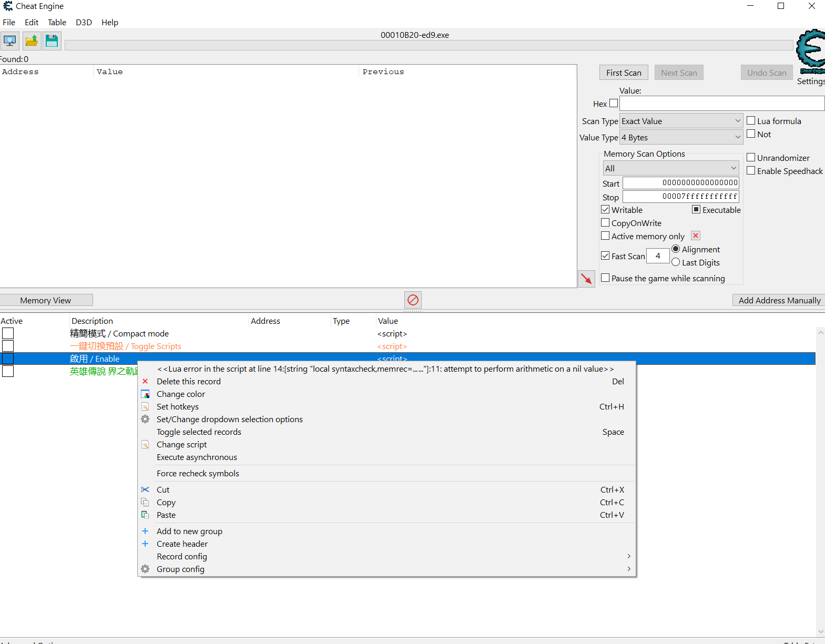Screen dimensions: 825x644
Task: Click the Next Scan button
Action: coord(679,73)
